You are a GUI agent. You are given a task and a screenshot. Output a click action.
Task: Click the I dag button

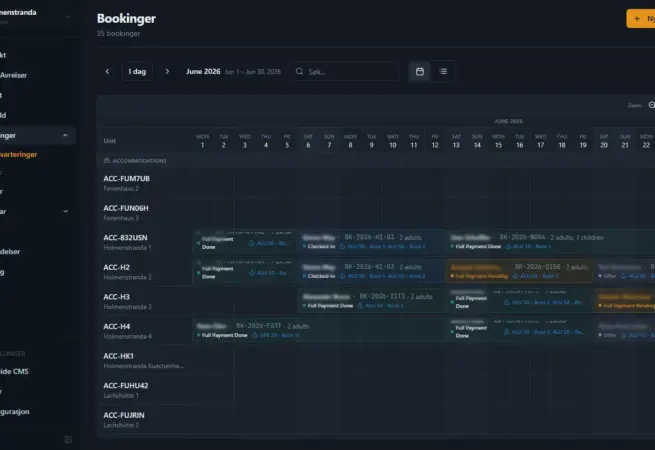coord(137,71)
